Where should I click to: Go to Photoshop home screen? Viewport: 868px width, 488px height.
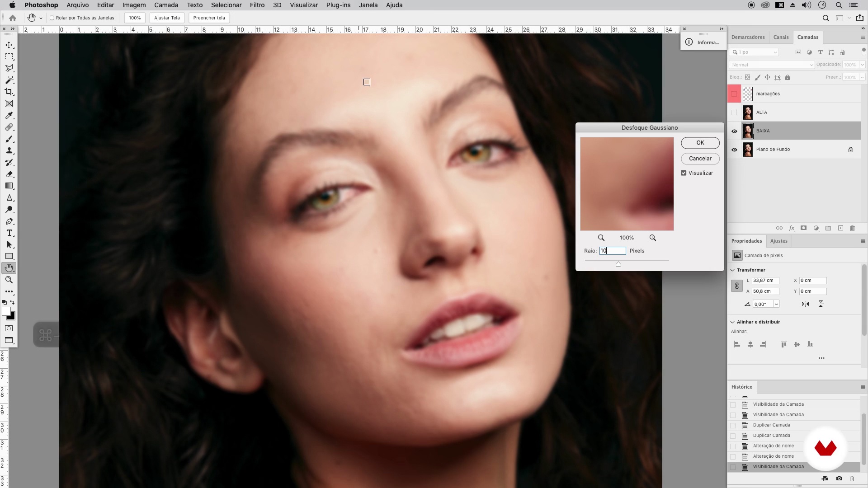coord(13,18)
